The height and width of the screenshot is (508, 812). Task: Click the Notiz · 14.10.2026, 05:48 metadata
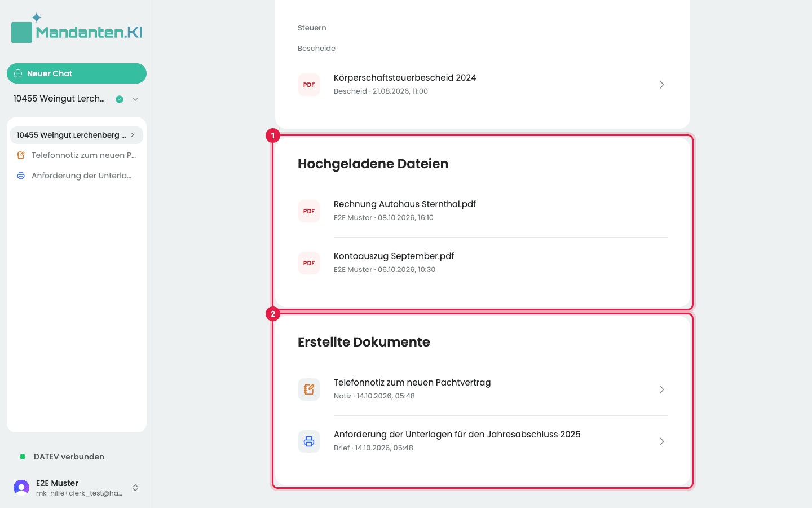pos(374,396)
